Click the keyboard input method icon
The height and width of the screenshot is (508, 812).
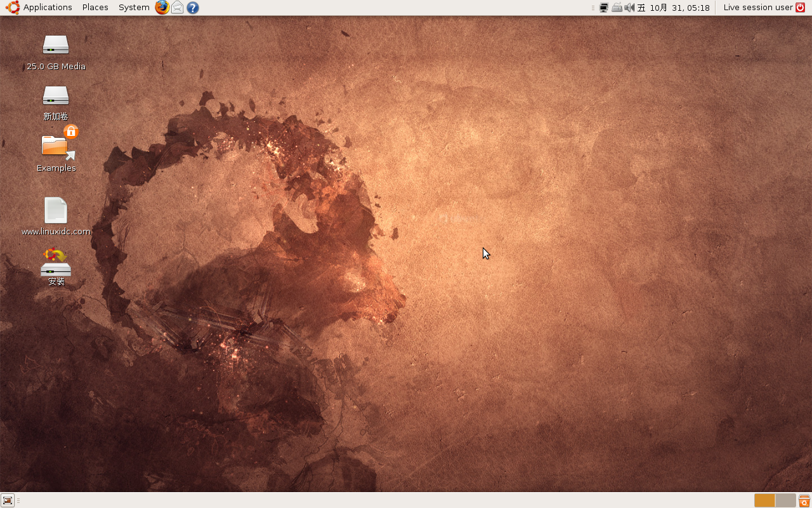(x=617, y=8)
